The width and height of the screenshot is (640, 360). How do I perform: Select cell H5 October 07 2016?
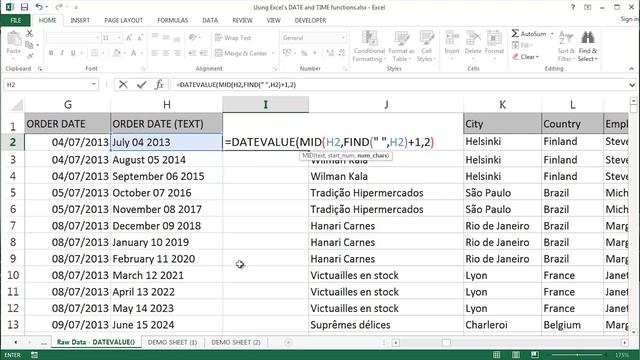[x=167, y=193]
